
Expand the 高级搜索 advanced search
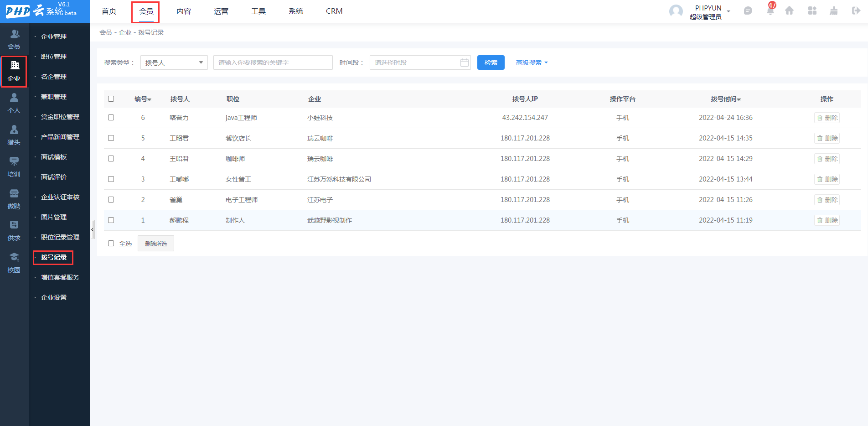(x=532, y=62)
